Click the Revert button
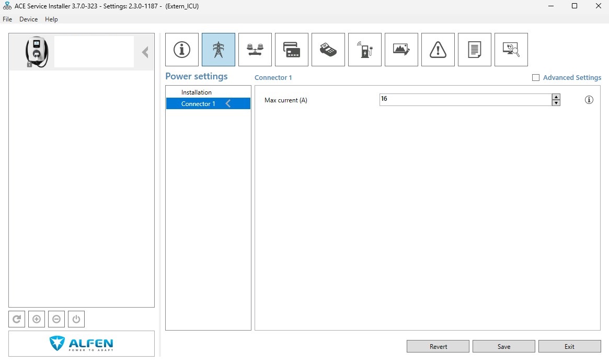 tap(438, 347)
